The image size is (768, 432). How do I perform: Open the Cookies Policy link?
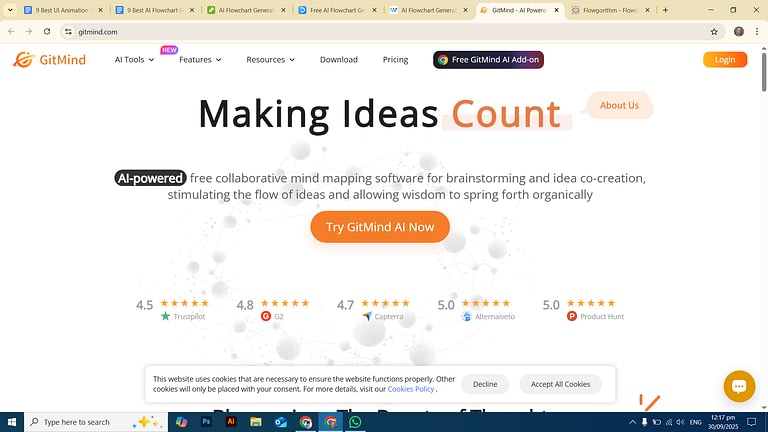pyautogui.click(x=410, y=389)
